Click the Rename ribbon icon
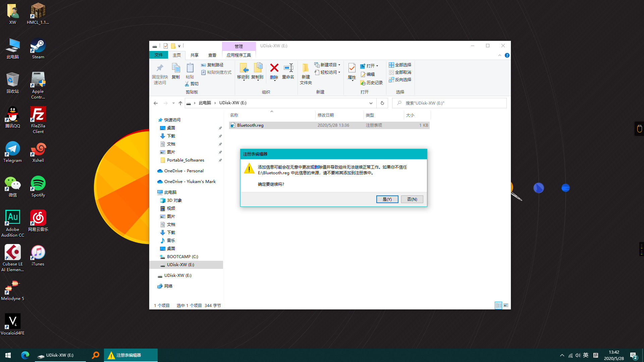The image size is (644, 362). (288, 68)
